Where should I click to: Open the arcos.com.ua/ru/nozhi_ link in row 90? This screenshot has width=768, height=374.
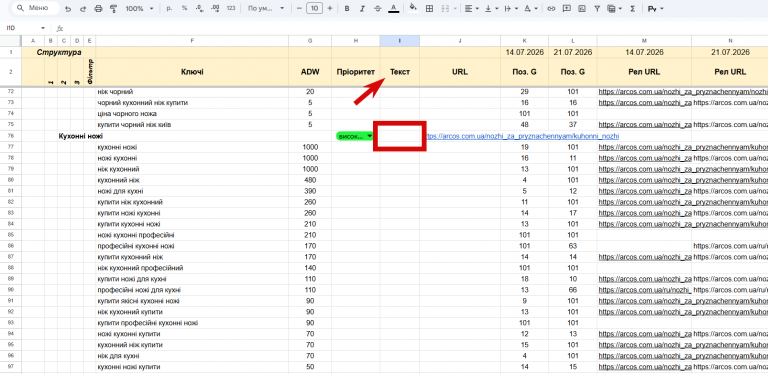(644, 290)
